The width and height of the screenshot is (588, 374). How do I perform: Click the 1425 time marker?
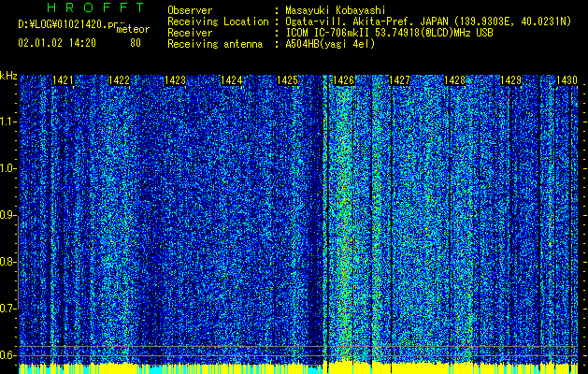[287, 80]
